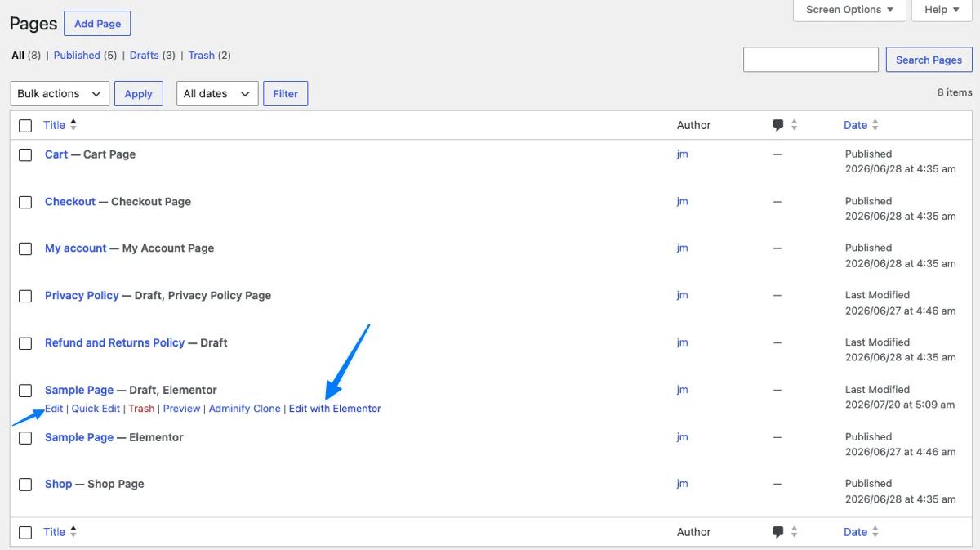This screenshot has height=550, width=980.
Task: Open the Bulk actions dropdown
Action: pyautogui.click(x=60, y=94)
